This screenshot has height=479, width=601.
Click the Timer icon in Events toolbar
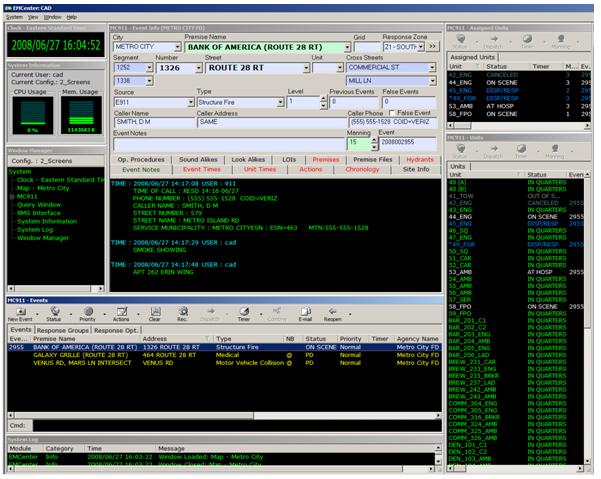coord(244,311)
